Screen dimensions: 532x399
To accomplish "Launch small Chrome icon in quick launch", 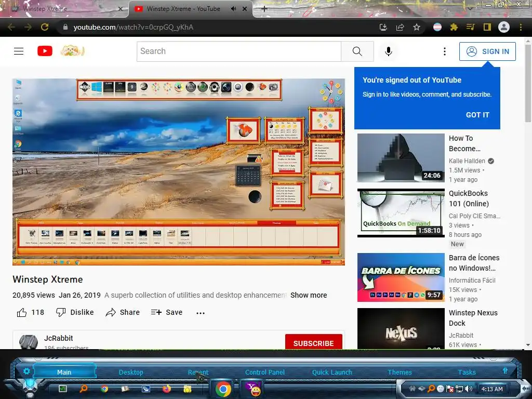I will pyautogui.click(x=104, y=389).
